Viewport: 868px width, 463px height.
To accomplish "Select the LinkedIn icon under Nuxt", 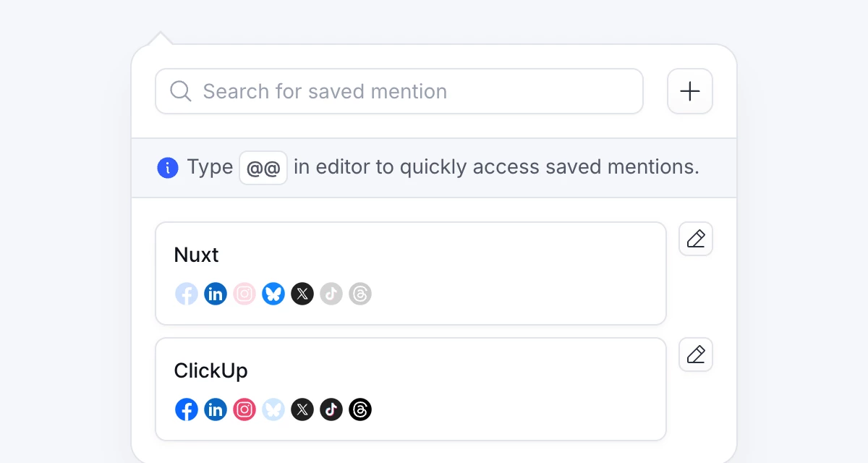I will pyautogui.click(x=216, y=294).
